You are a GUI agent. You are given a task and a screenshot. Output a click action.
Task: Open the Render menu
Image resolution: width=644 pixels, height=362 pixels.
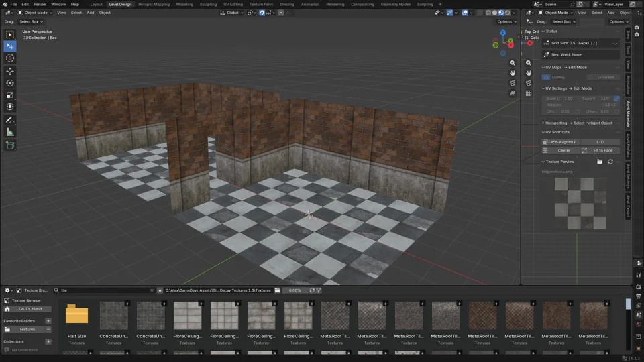click(x=40, y=4)
